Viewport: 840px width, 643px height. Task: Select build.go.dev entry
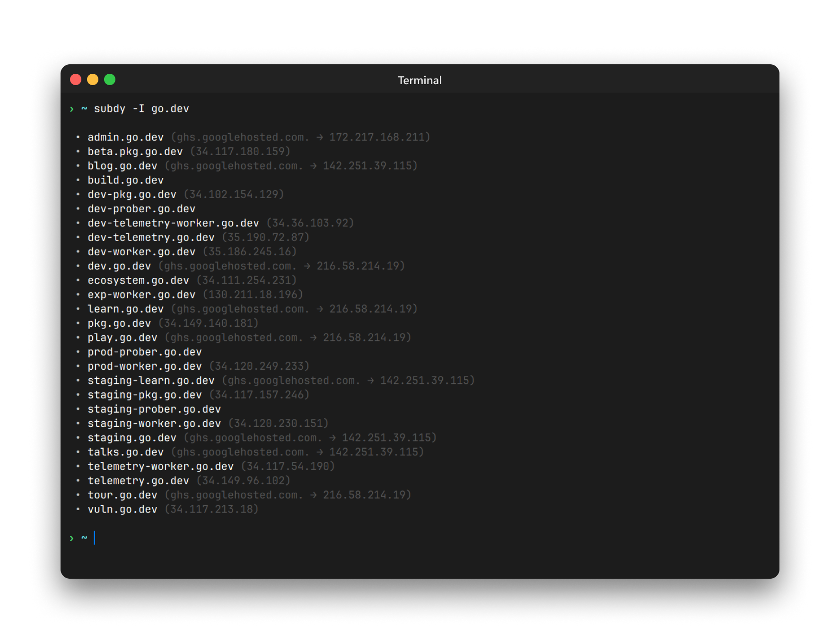tap(125, 180)
